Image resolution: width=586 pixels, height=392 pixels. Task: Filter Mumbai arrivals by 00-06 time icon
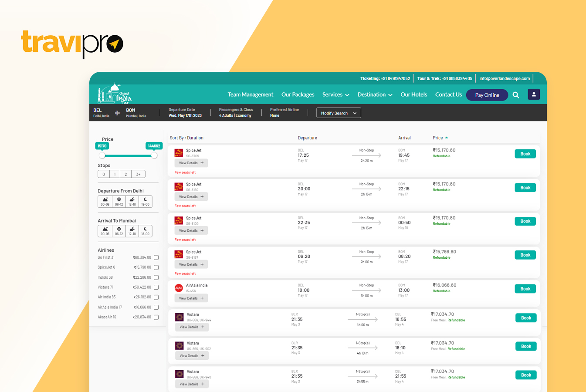tap(105, 231)
